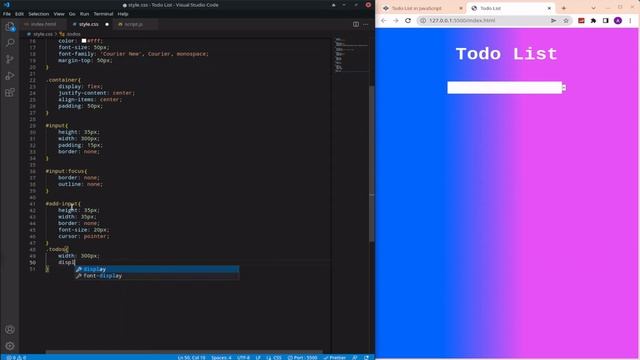The image size is (640, 360).
Task: Click the share/send icon in the address bar
Action: [x=553, y=20]
